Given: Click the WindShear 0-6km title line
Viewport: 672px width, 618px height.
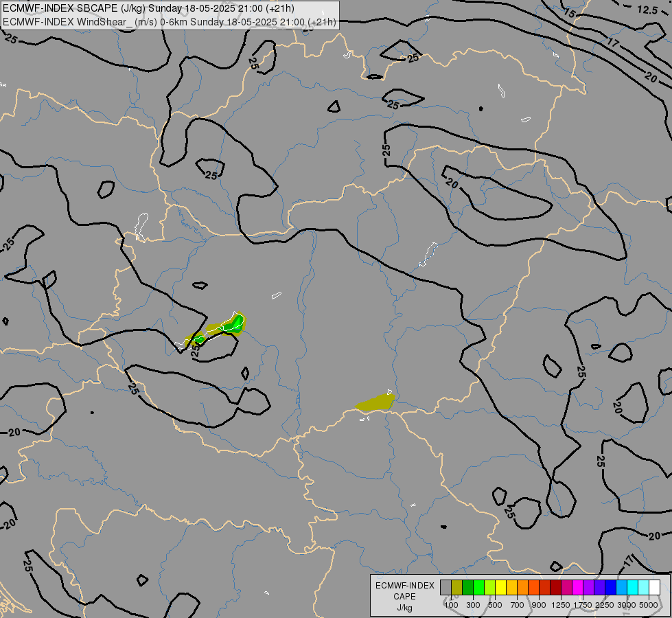Looking at the screenshot, I should 170,22.
